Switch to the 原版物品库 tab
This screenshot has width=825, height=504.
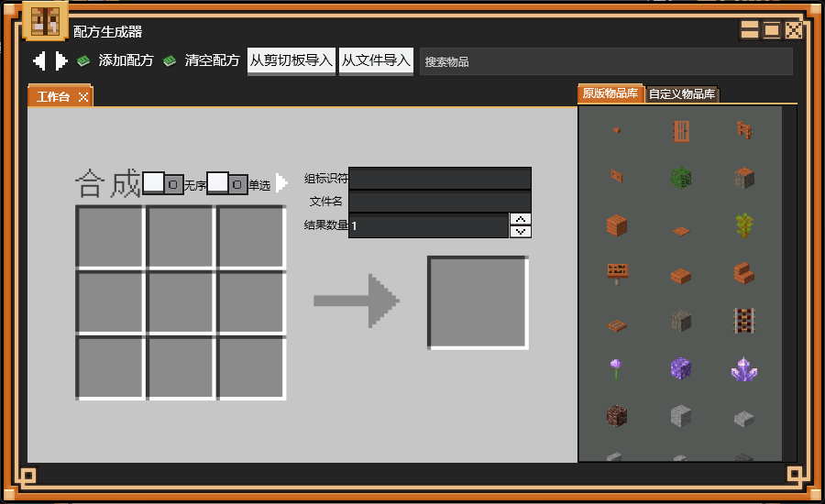coord(610,93)
